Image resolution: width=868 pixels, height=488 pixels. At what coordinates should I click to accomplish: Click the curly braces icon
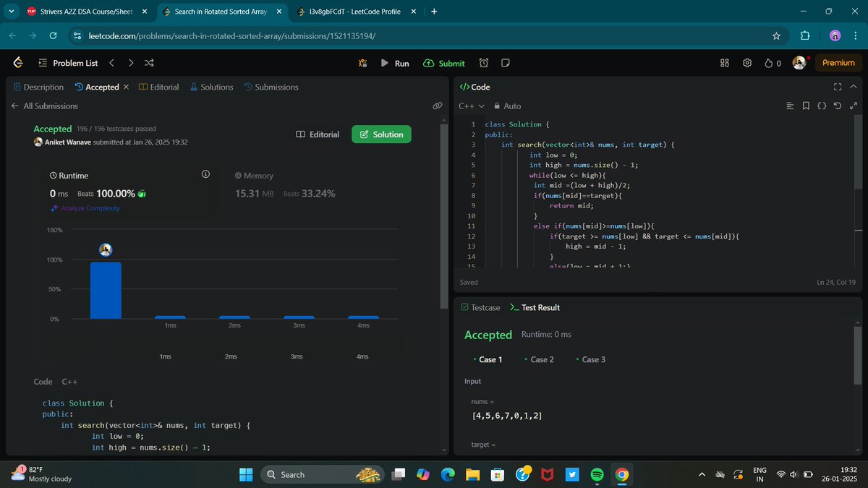(x=822, y=106)
